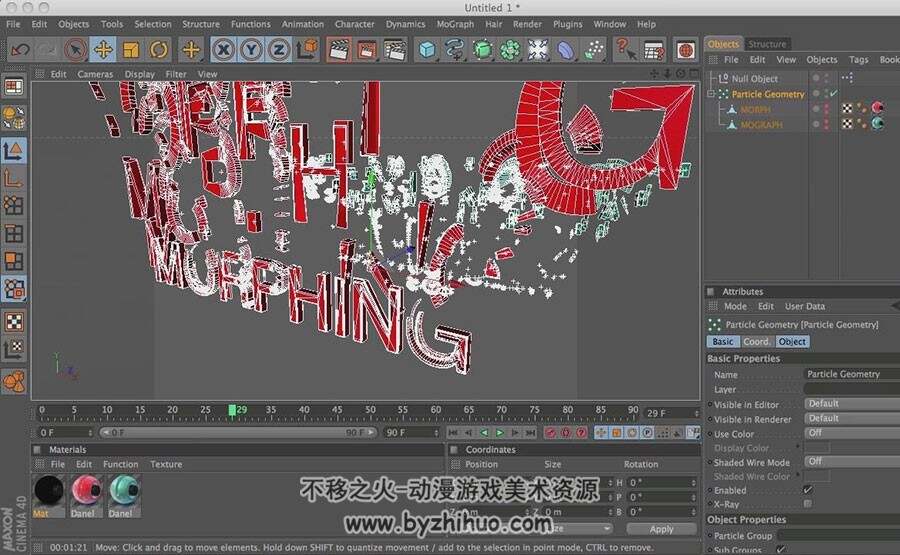Open the particle emitter objects icon
Viewport: 900px width, 555px height.
pos(593,50)
